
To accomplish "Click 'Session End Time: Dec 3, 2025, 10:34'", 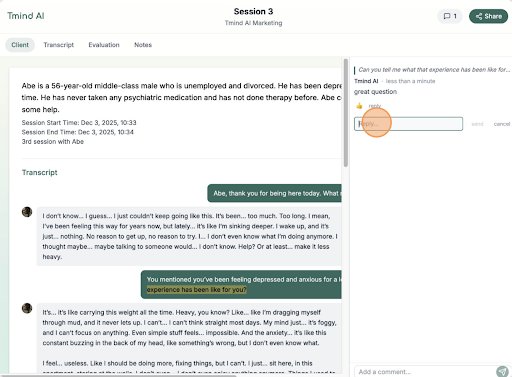I will click(78, 132).
